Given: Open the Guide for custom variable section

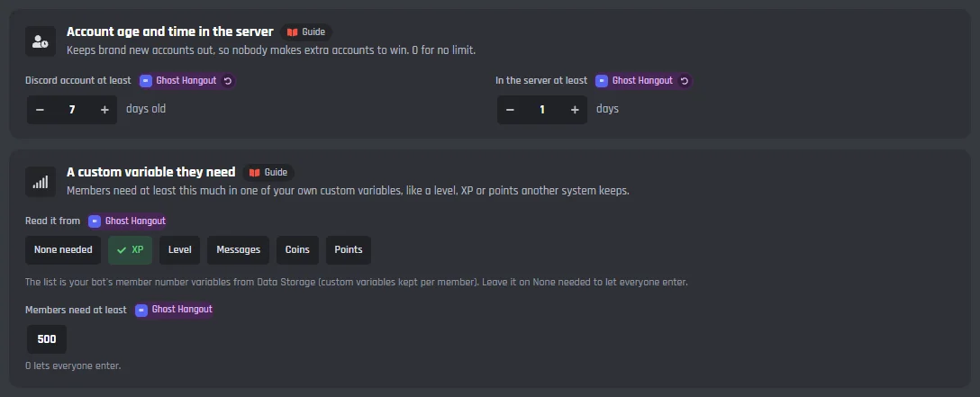Looking at the screenshot, I should click(x=268, y=172).
